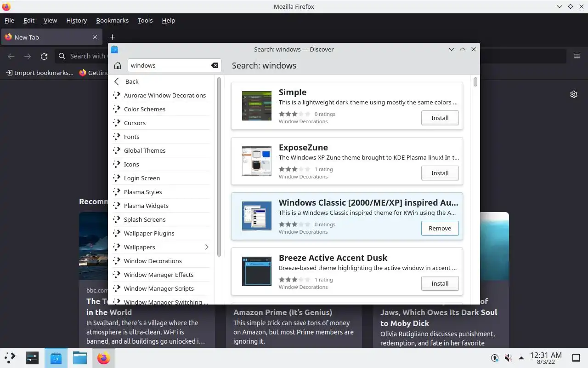Install the Simple theme
Viewport: 588px width, 368px height.
coord(440,118)
